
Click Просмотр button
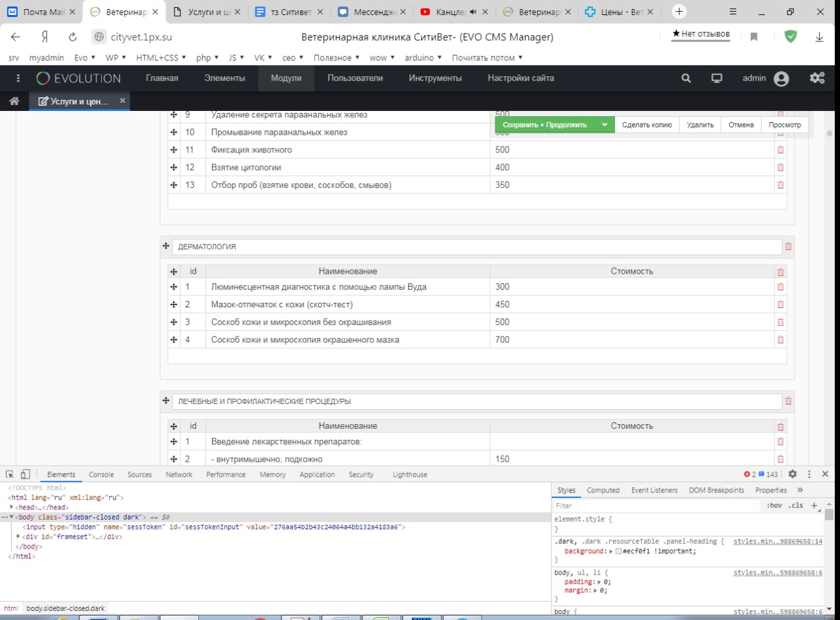click(784, 125)
